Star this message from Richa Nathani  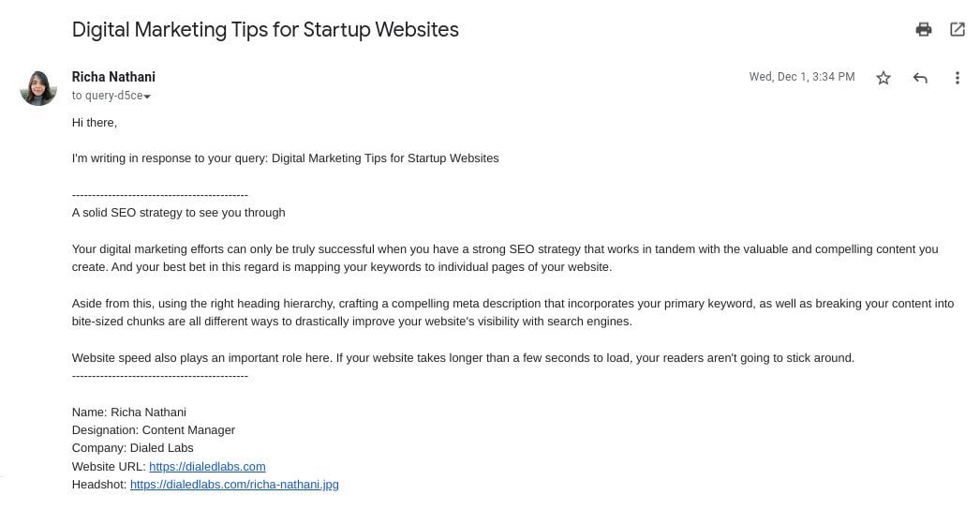(x=883, y=78)
